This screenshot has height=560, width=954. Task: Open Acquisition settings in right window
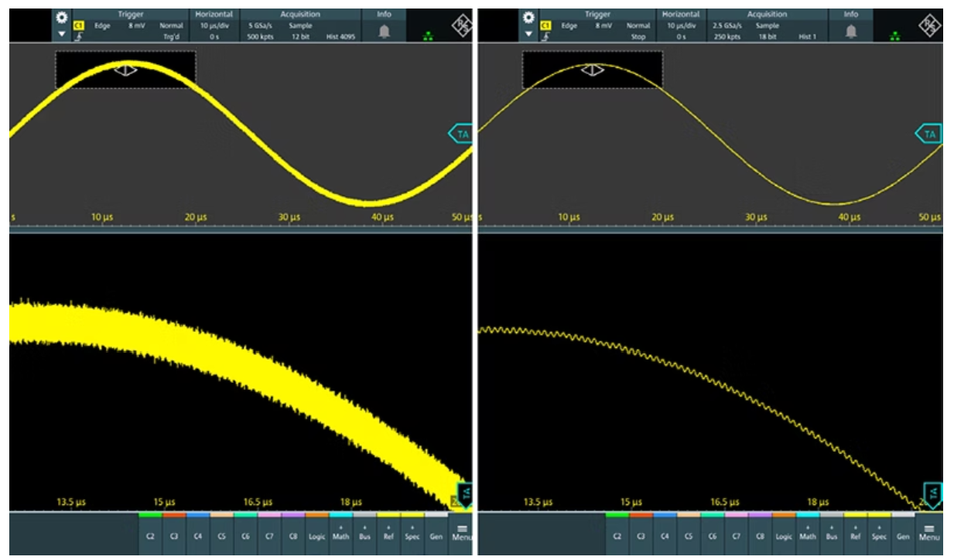click(767, 26)
